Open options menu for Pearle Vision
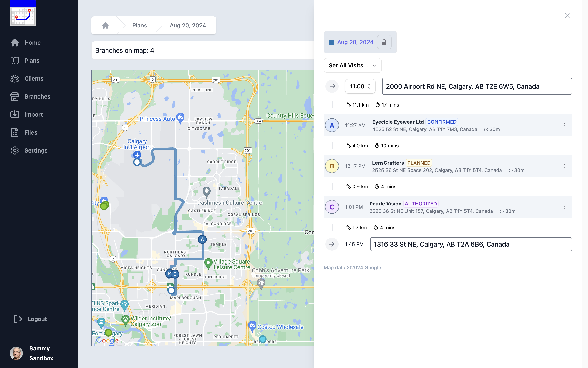Image resolution: width=588 pixels, height=368 pixels. pos(565,207)
